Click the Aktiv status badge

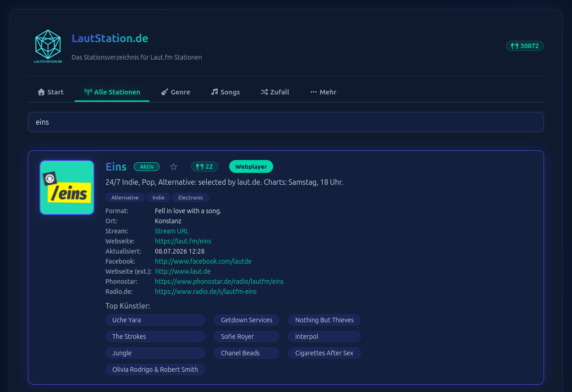pyautogui.click(x=147, y=167)
